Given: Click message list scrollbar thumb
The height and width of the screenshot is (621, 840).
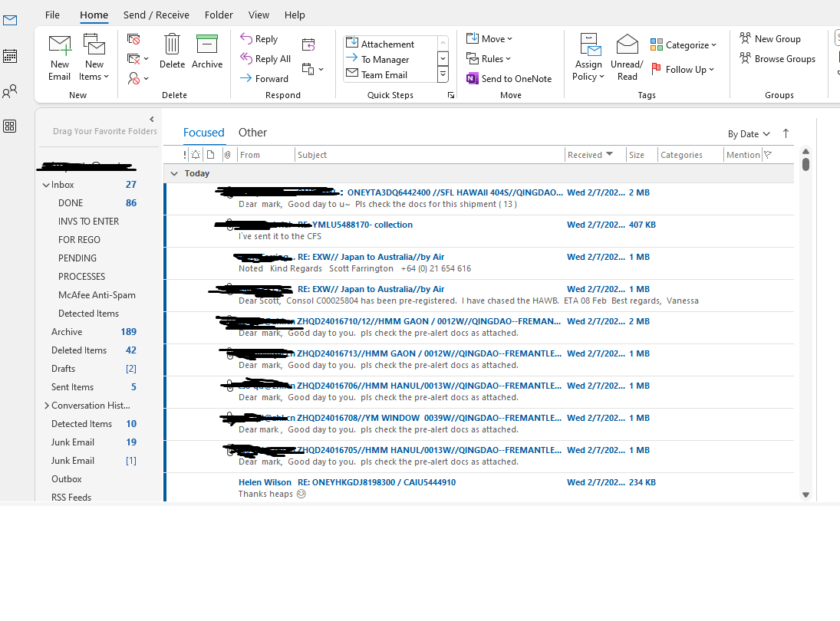Looking at the screenshot, I should pos(805,164).
